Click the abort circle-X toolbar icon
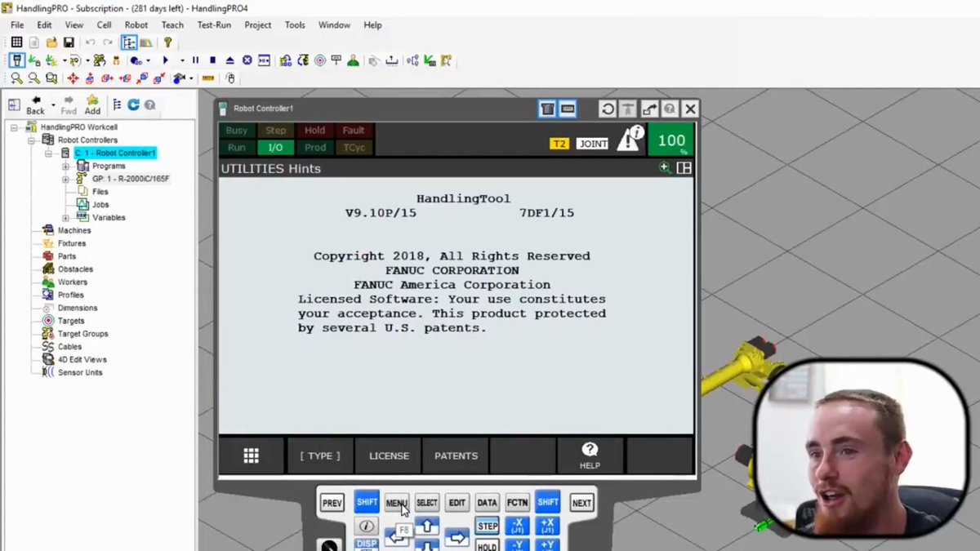This screenshot has width=980, height=551. (x=247, y=60)
